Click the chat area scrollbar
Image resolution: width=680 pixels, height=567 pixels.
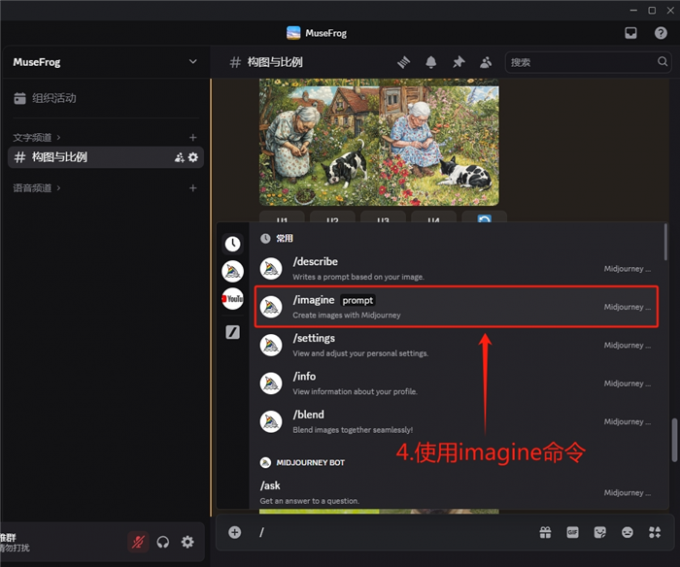point(674,440)
